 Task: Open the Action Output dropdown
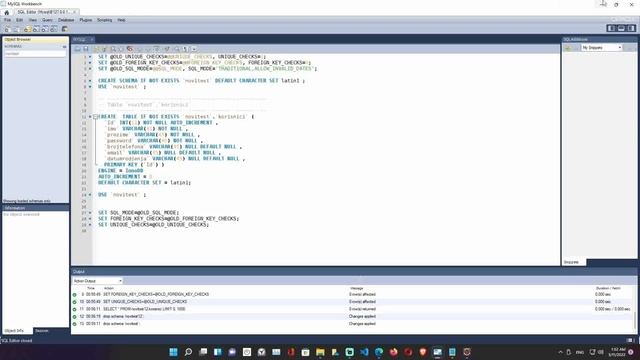pyautogui.click(x=97, y=281)
